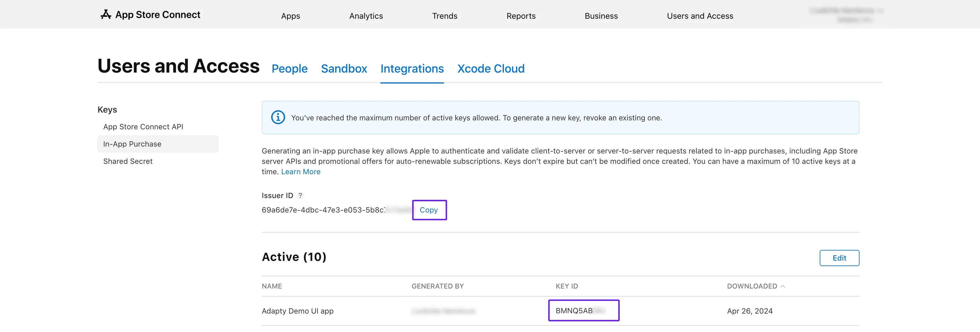Click the BMNQ5AB key ID cell
Screen dimensions: 980x332
(x=583, y=311)
